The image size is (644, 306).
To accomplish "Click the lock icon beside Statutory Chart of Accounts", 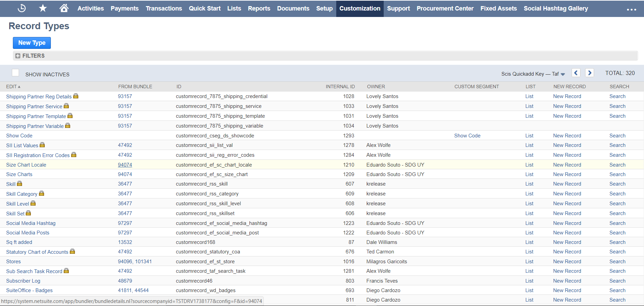I will pyautogui.click(x=73, y=251).
